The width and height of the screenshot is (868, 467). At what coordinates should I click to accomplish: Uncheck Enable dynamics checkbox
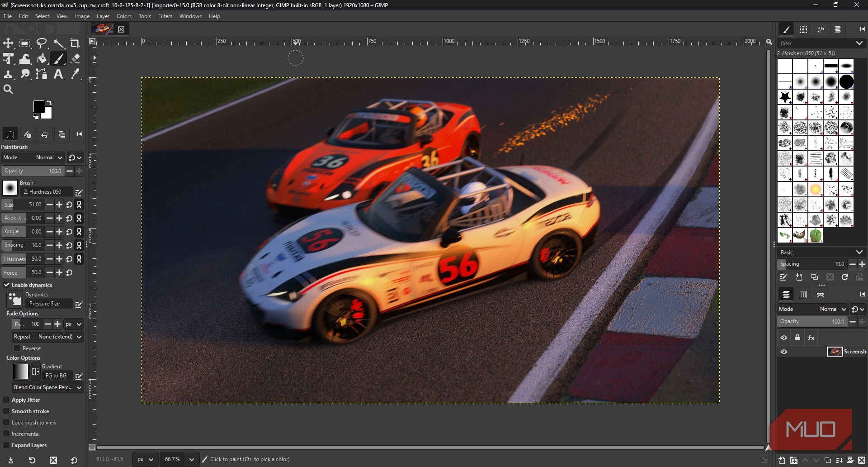point(7,285)
